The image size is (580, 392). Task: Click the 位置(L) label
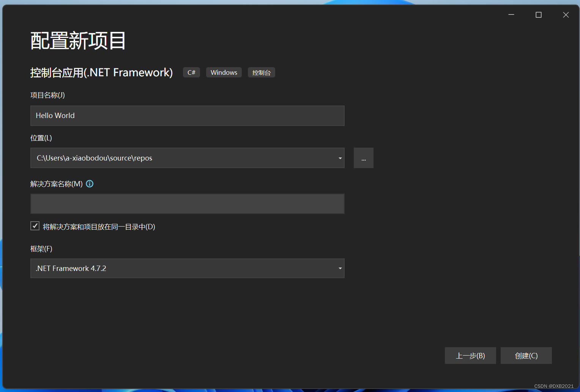click(x=41, y=138)
